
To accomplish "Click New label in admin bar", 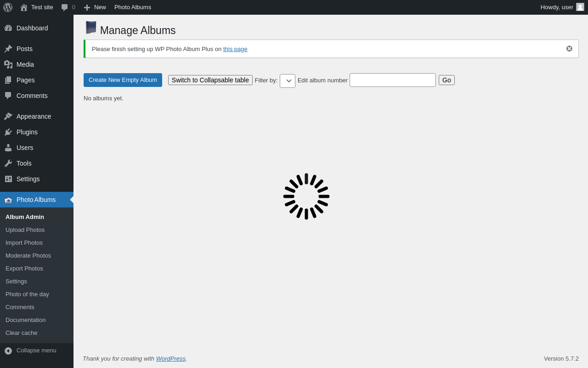I will (100, 7).
